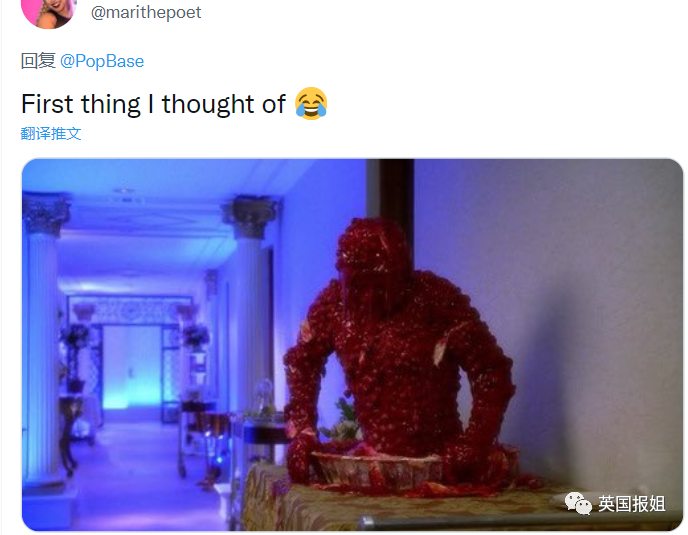
Task: Open the profile avatar of marithepoet
Action: [49, 12]
